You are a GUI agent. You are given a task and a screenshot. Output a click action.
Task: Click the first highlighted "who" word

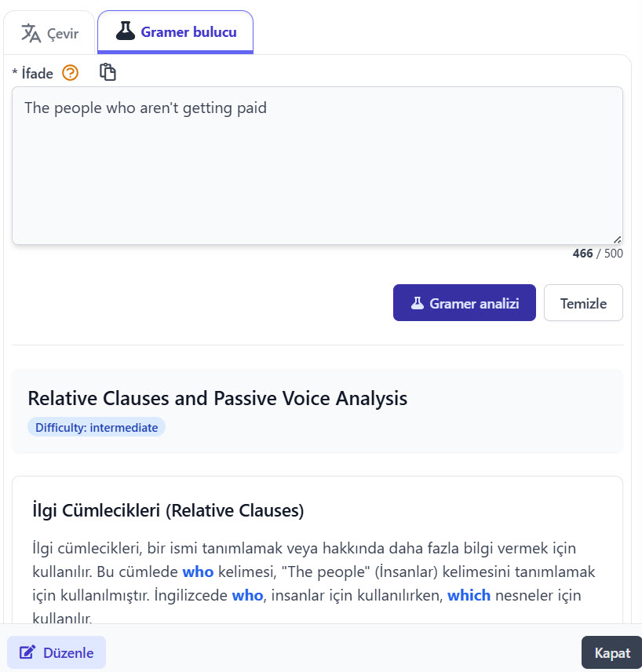click(x=198, y=572)
